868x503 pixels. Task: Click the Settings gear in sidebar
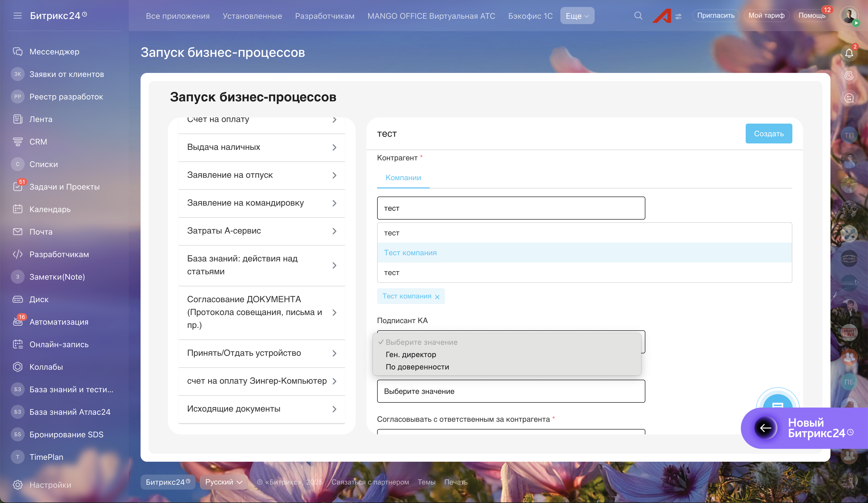[17, 485]
